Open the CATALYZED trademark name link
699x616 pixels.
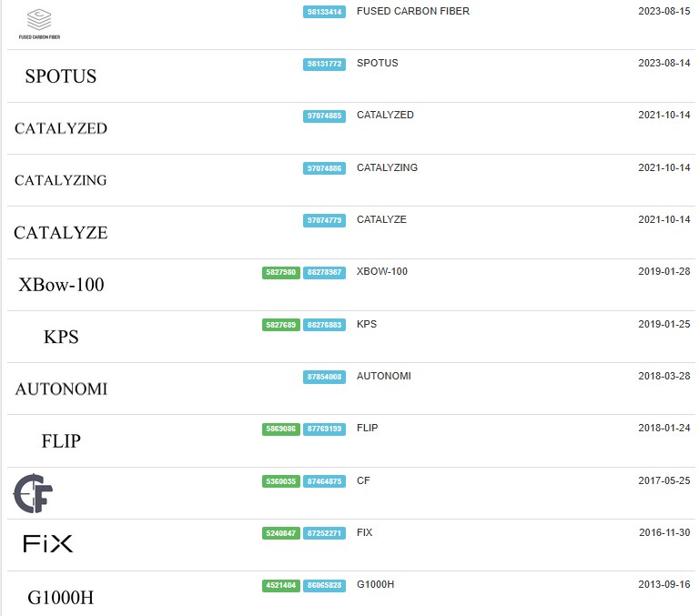pos(385,115)
